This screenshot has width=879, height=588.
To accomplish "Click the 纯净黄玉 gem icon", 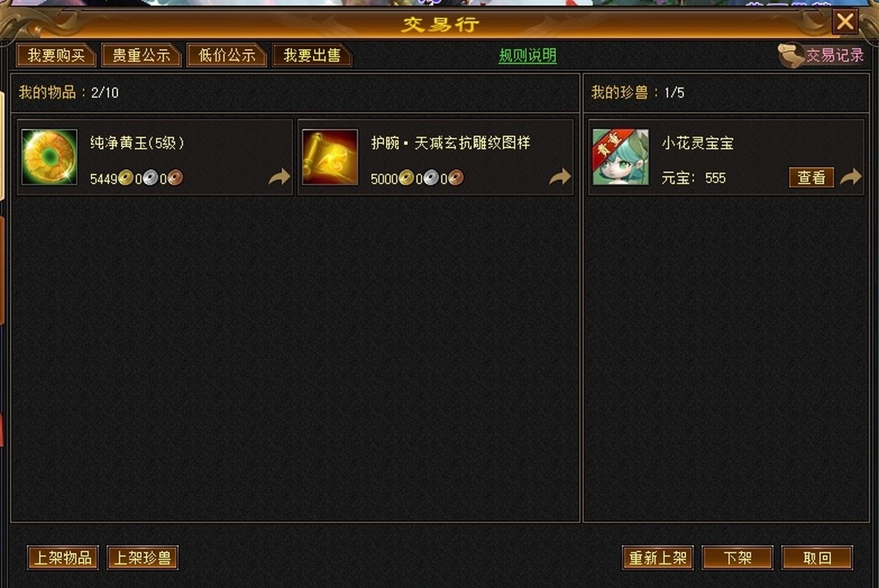I will (49, 157).
